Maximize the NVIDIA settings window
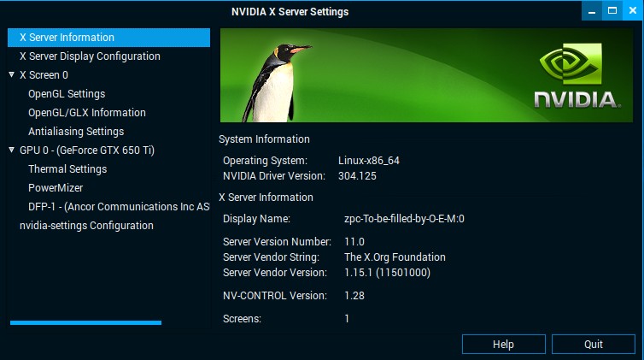The image size is (644, 360). coord(612,10)
